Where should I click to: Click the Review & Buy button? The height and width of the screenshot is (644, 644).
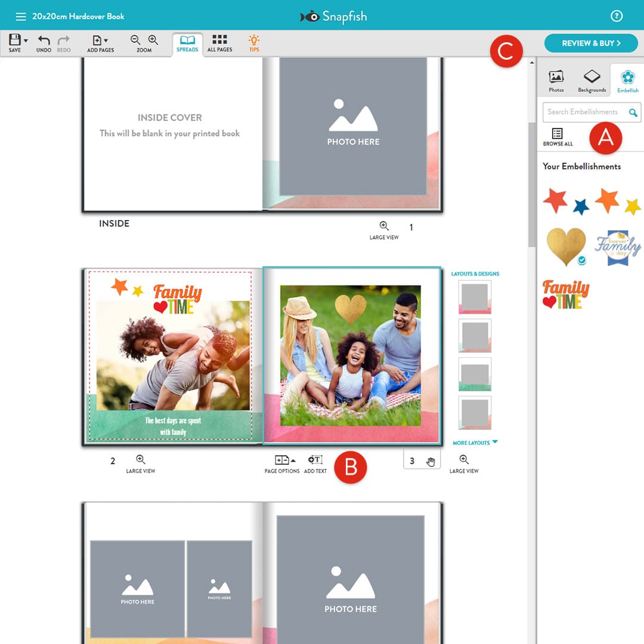click(590, 44)
